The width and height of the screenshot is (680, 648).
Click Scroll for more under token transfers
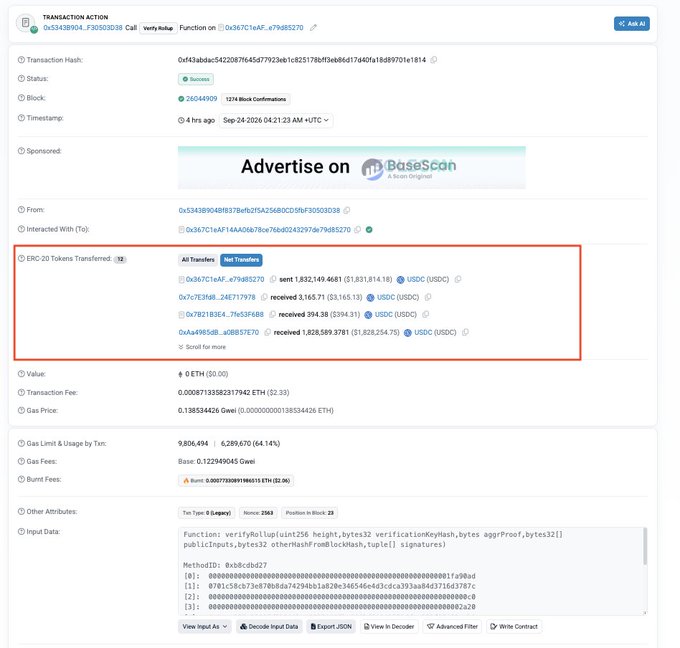click(202, 347)
